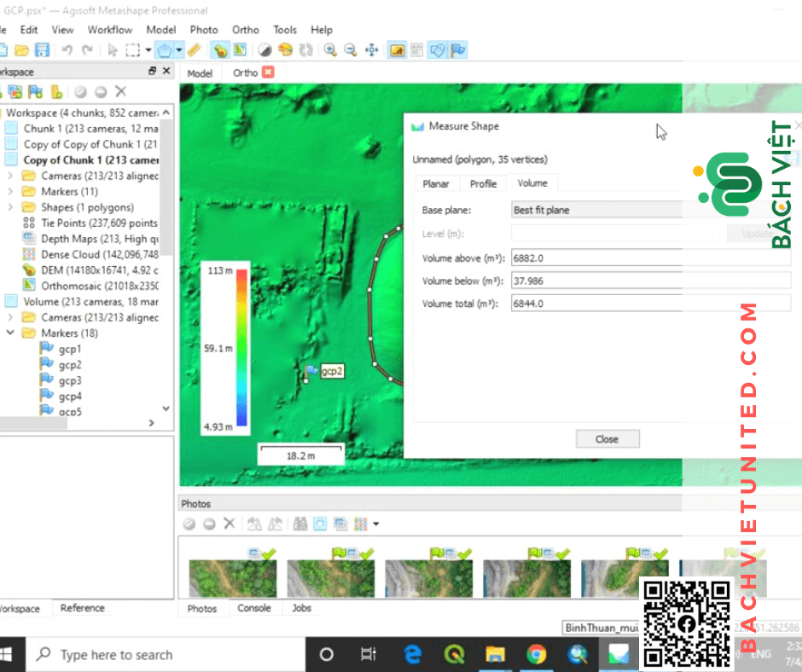This screenshot has height=672, width=802.
Task: Select the Draw Polygon tool
Action: point(164,50)
